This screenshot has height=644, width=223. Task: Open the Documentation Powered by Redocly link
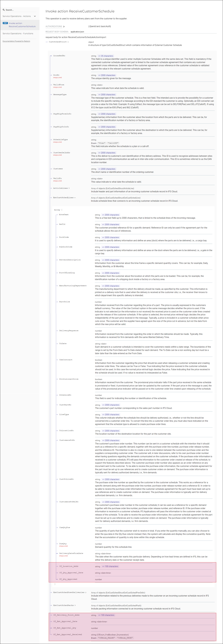tap(16, 41)
